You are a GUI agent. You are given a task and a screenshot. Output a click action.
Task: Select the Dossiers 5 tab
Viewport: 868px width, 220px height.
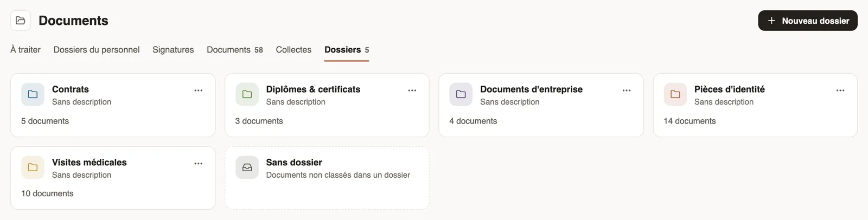pos(347,50)
